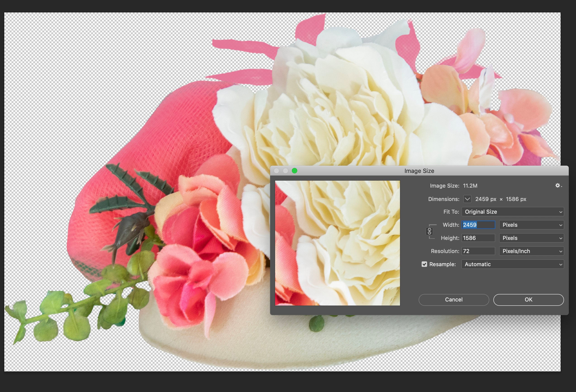The width and height of the screenshot is (576, 392).
Task: Cancel the Image Size dialog
Action: pyautogui.click(x=454, y=299)
